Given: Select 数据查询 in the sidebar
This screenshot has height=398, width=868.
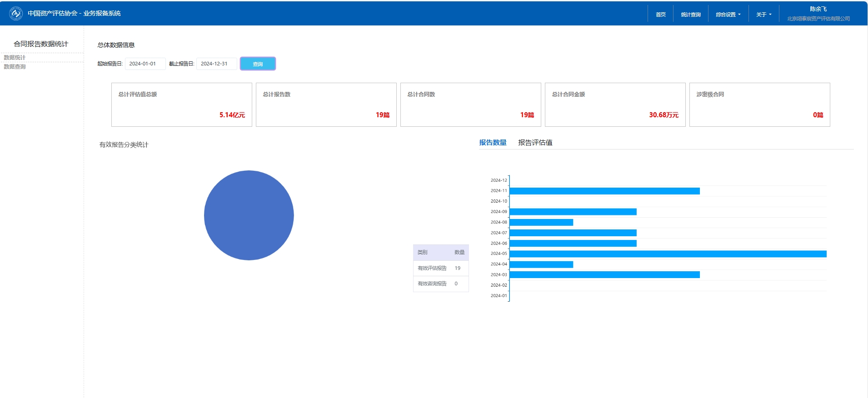Looking at the screenshot, I should pos(15,67).
